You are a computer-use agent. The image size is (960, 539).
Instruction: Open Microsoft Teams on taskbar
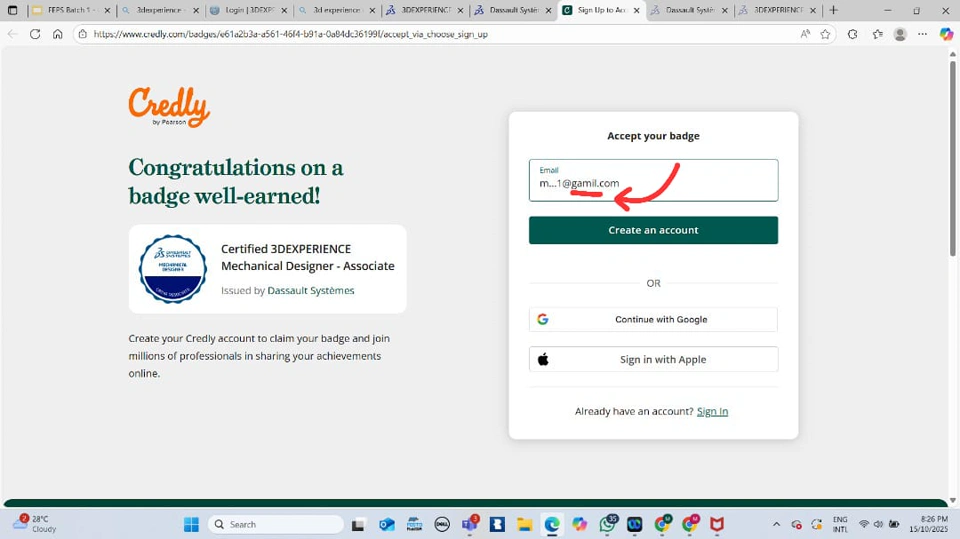click(470, 524)
